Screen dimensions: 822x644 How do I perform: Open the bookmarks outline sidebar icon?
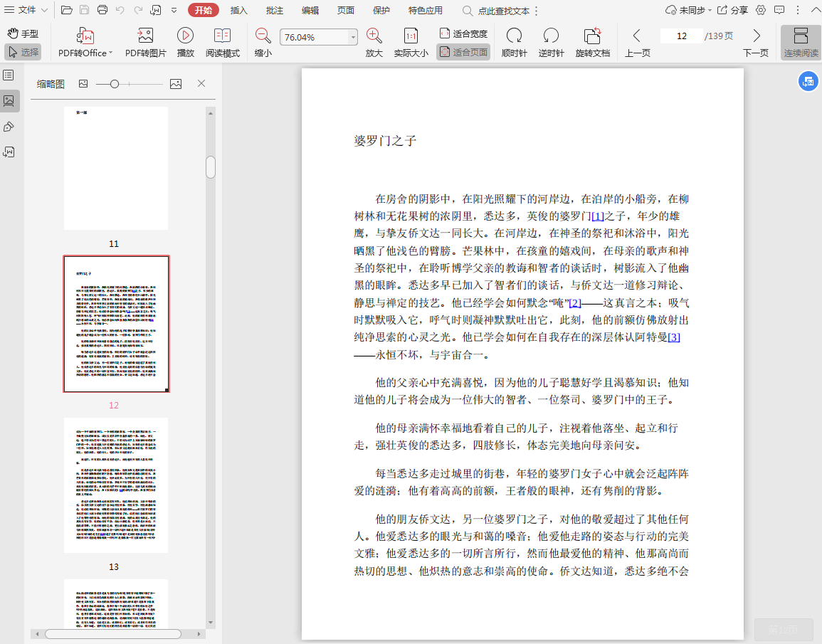pos(9,75)
